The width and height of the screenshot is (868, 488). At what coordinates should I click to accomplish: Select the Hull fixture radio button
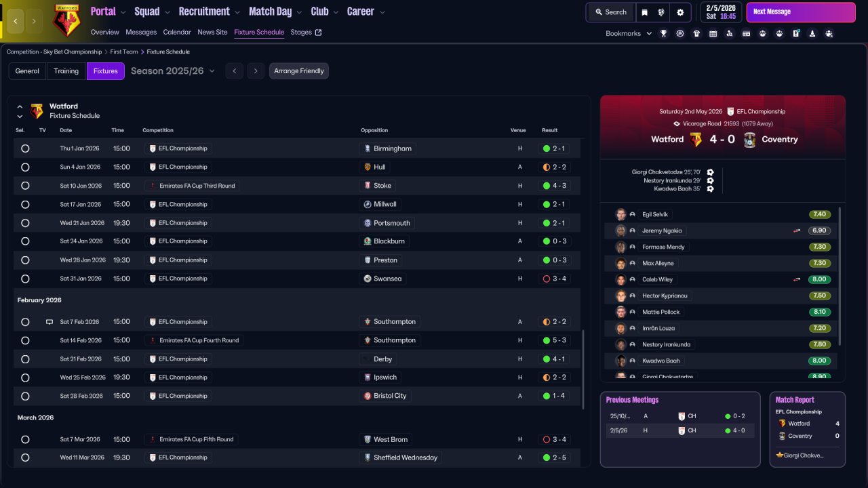(x=25, y=167)
